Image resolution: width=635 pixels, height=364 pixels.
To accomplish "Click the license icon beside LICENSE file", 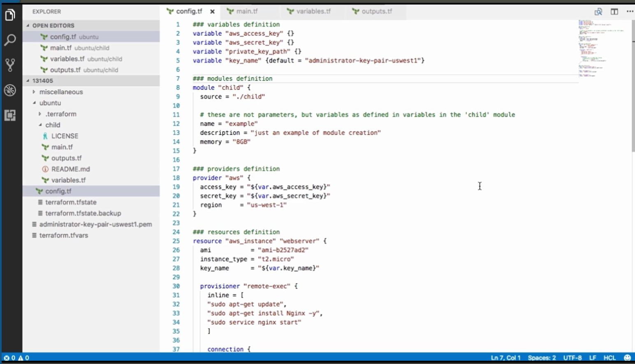I will click(45, 136).
